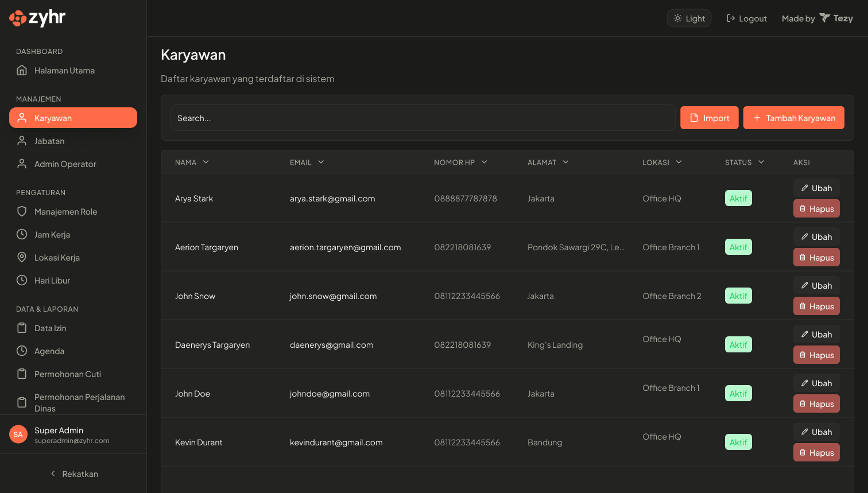868x493 pixels.
Task: Click the shield icon for Manajemen Role
Action: pyautogui.click(x=22, y=212)
